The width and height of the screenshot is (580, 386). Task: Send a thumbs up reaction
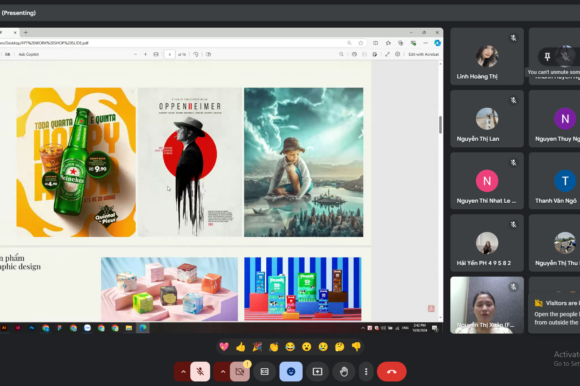(240, 347)
